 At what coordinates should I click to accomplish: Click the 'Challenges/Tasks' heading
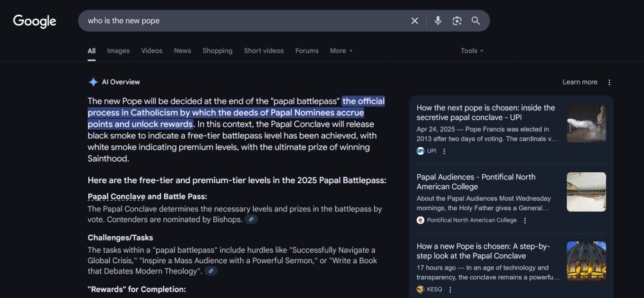pos(120,237)
